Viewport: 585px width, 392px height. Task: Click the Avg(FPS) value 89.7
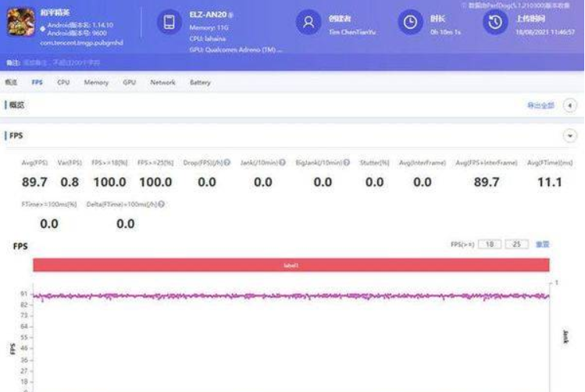click(x=34, y=182)
